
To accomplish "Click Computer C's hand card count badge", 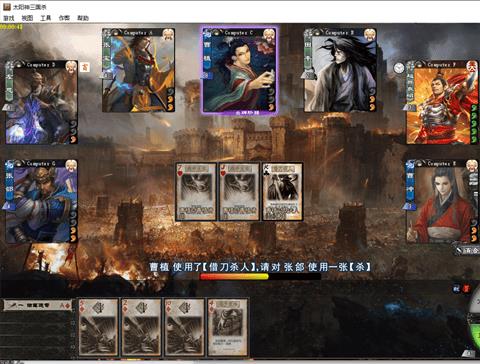I will (206, 75).
